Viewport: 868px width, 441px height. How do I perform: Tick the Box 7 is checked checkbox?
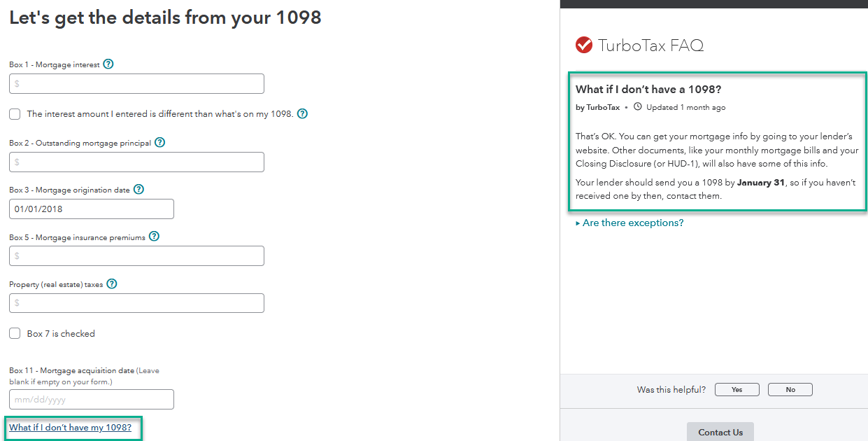[x=15, y=333]
